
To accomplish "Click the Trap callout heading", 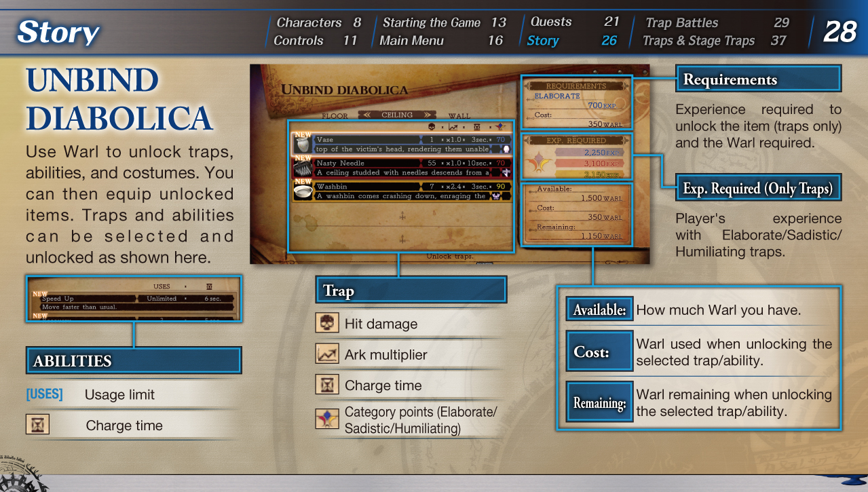I will (x=411, y=290).
